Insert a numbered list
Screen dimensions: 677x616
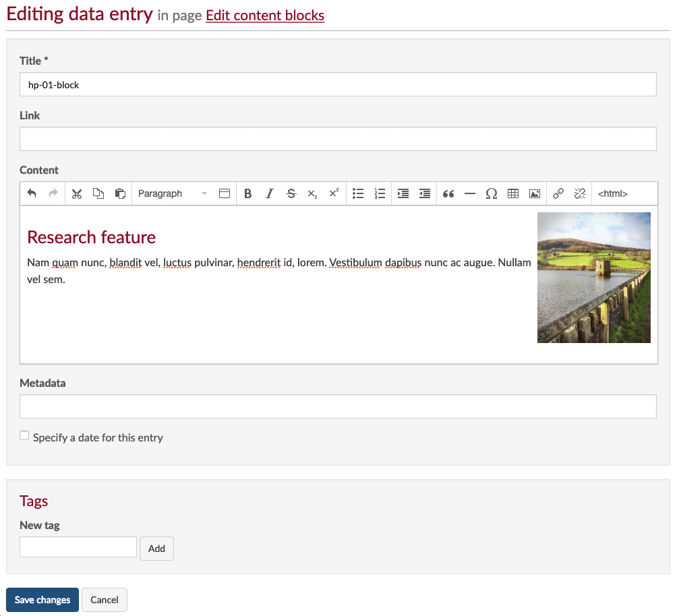[380, 193]
